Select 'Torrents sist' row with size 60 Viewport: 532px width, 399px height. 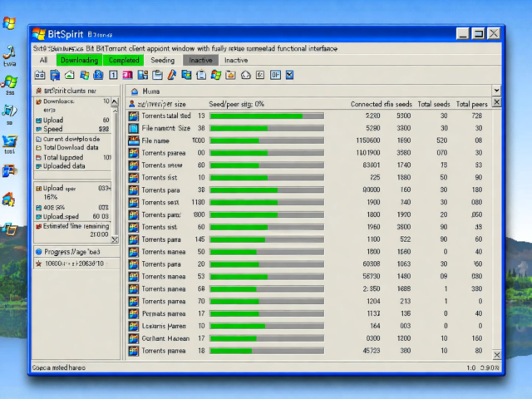(308, 227)
